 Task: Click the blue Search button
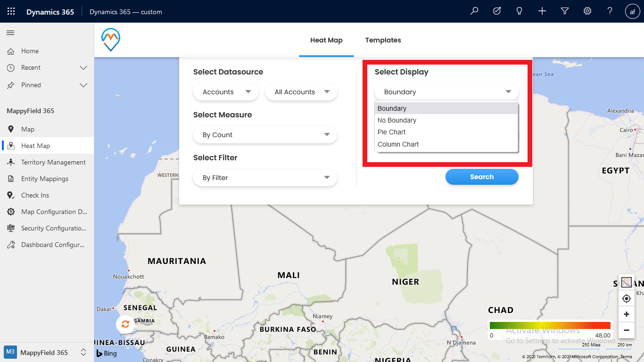(x=482, y=177)
